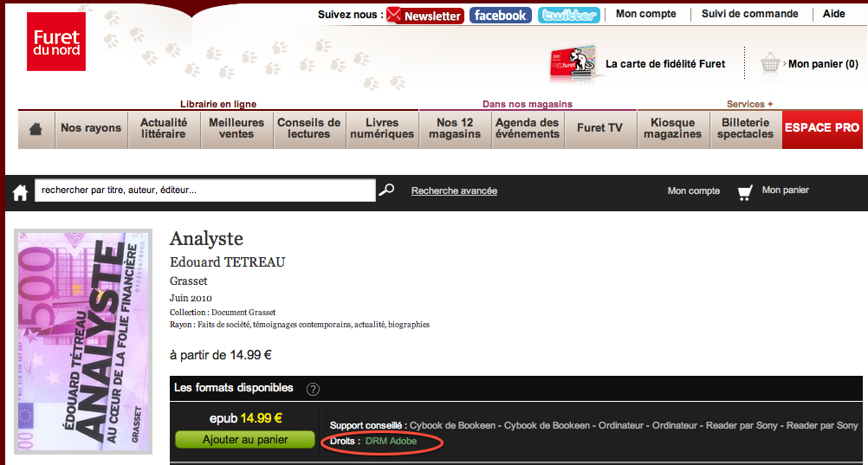Open Livres numériques menu
868x465 pixels.
tap(383, 130)
